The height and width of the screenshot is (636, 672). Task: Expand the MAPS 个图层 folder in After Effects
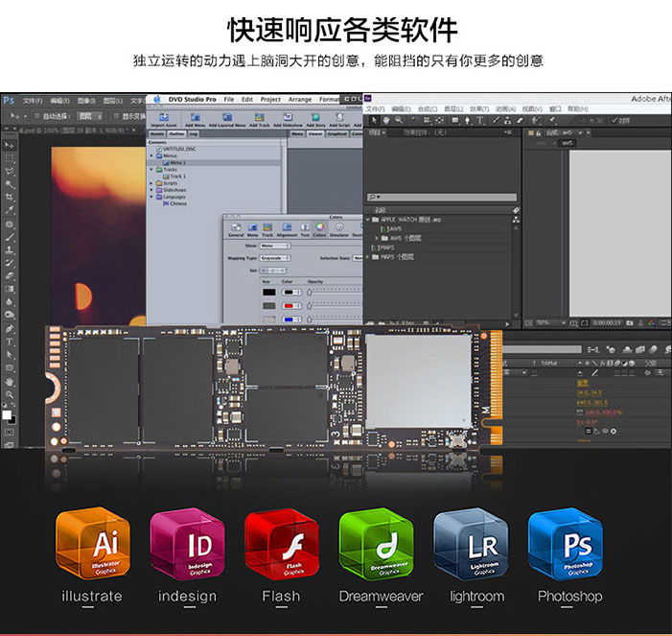(368, 257)
